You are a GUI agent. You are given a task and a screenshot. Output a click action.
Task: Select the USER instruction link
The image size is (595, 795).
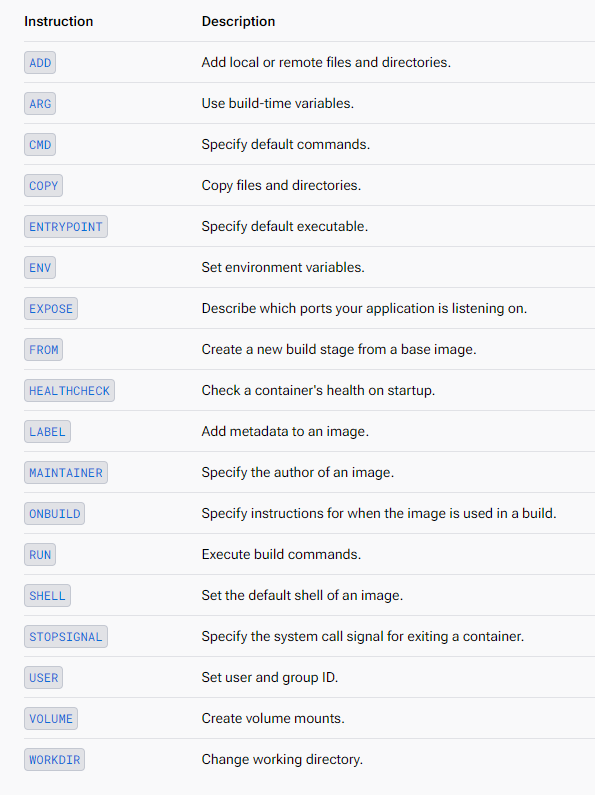(44, 678)
